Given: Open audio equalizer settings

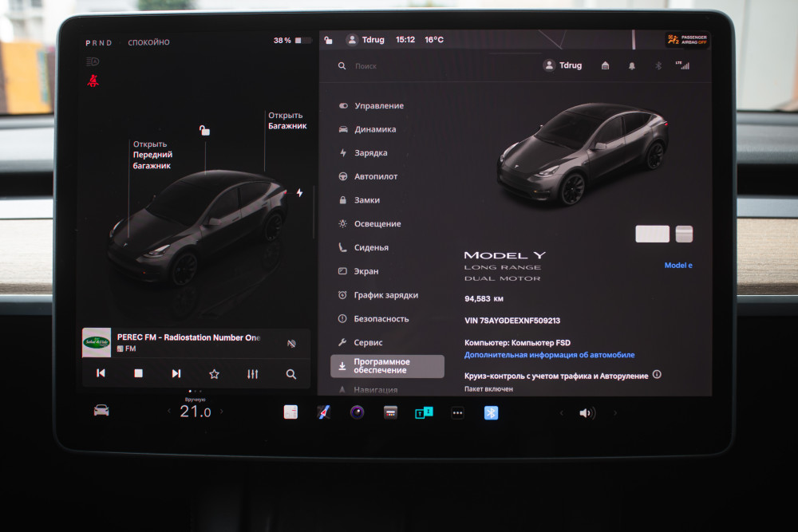Looking at the screenshot, I should point(252,374).
